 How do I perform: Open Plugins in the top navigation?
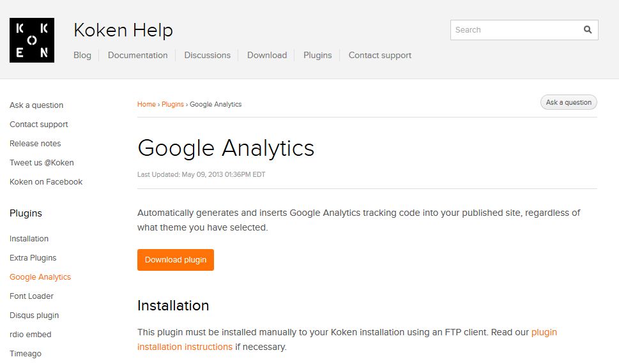pos(317,56)
